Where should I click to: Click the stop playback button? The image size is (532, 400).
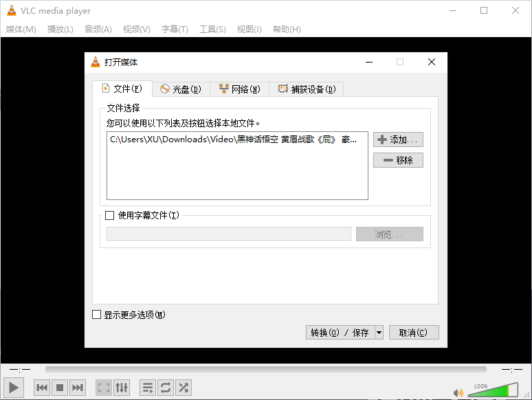[60, 388]
